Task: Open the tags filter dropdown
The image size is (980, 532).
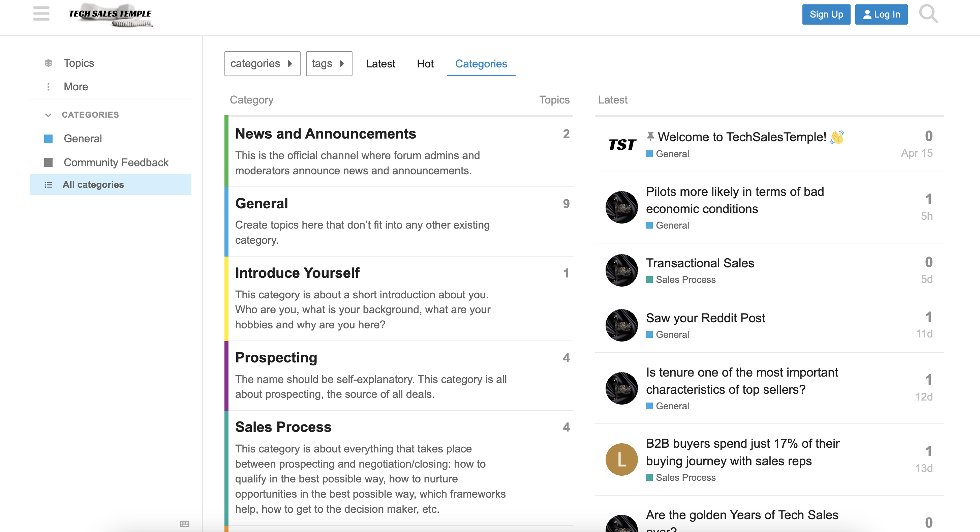Action: 329,64
